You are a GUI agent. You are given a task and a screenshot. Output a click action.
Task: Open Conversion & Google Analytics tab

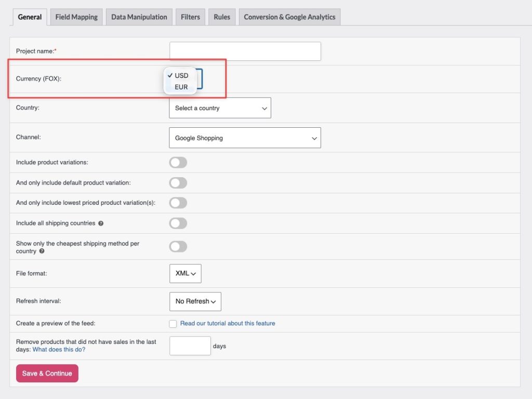click(x=289, y=17)
